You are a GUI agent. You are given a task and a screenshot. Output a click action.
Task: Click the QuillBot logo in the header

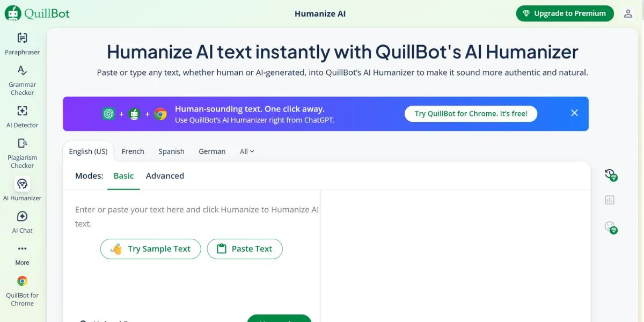point(38,13)
